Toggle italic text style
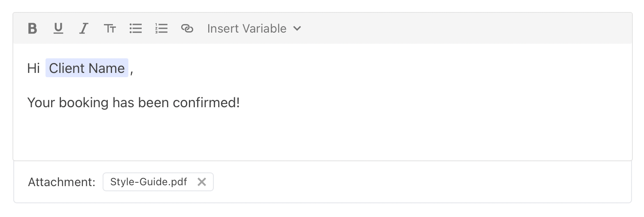The height and width of the screenshot is (217, 644). [x=84, y=29]
